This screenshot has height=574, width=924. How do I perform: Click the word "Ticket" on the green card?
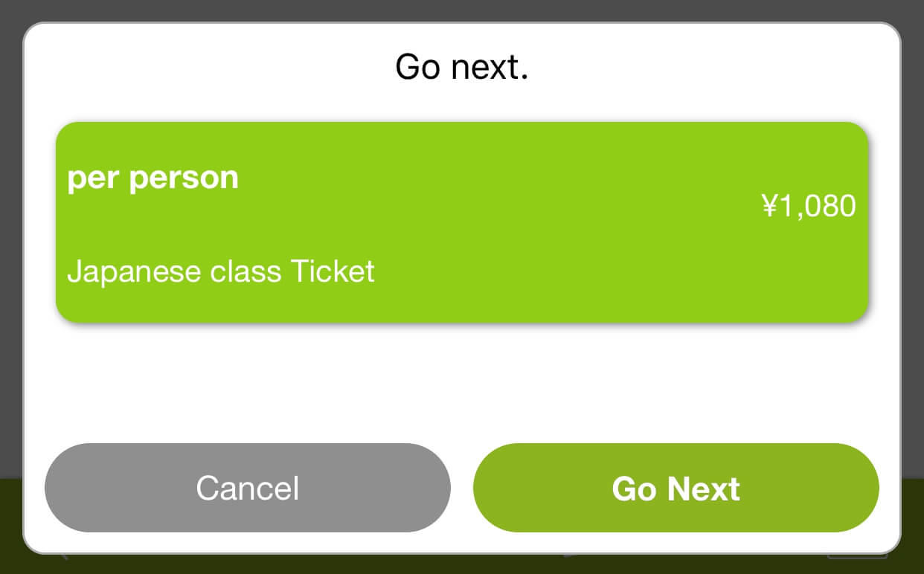tap(332, 272)
